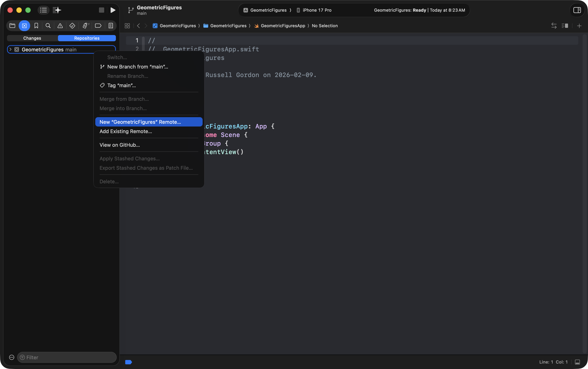This screenshot has width=588, height=369.
Task: Toggle the navigator sidebar list button
Action: (43, 10)
